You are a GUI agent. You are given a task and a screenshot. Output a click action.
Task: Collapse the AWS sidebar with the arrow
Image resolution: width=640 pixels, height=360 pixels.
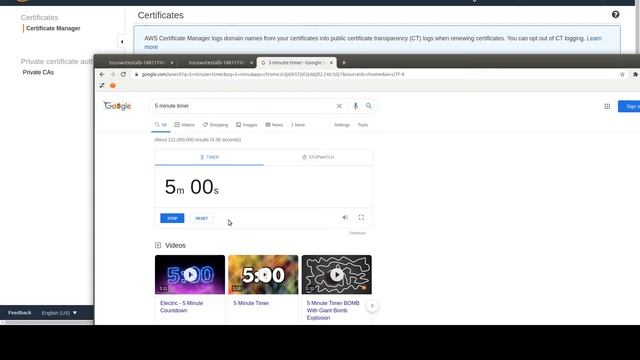[x=122, y=42]
